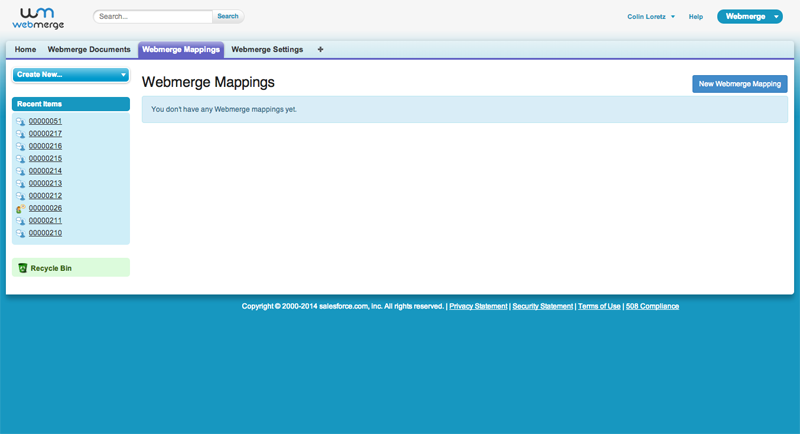800x434 pixels.
Task: Open recent item 00000026
Action: click(45, 208)
